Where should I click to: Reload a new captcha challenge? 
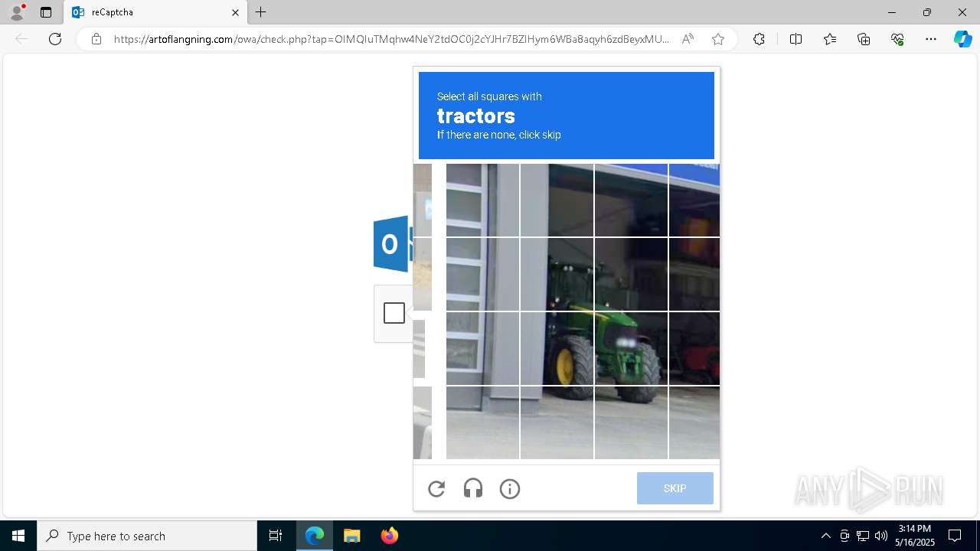point(436,489)
